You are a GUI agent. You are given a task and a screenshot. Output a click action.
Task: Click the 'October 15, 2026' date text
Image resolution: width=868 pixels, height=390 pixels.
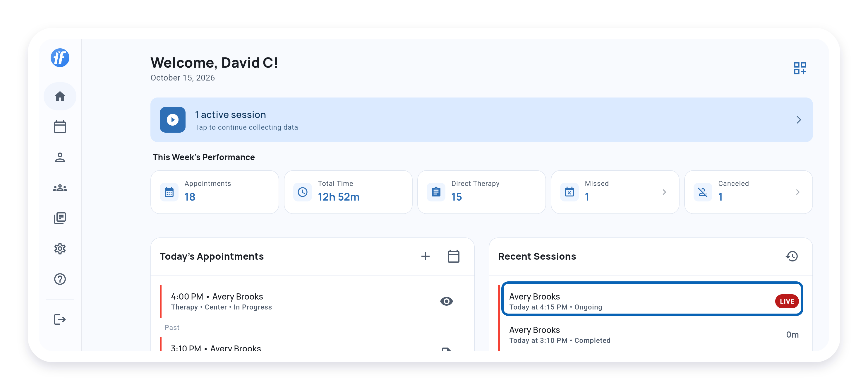182,78
